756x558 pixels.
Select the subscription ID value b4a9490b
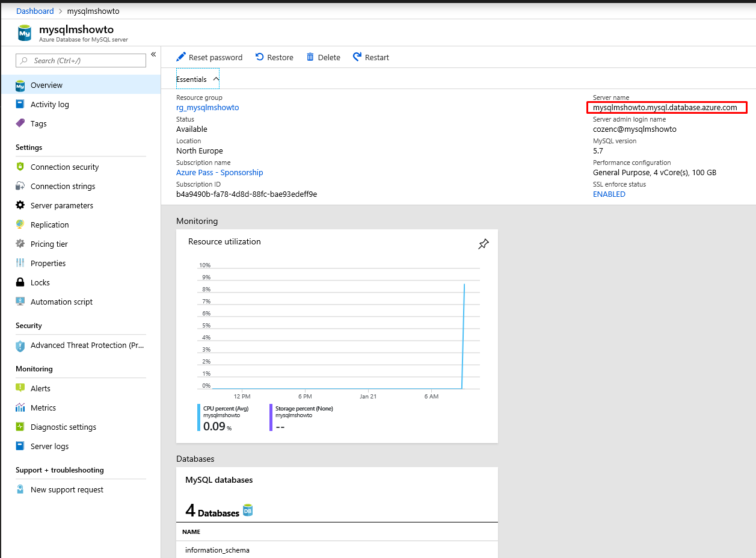click(x=247, y=194)
